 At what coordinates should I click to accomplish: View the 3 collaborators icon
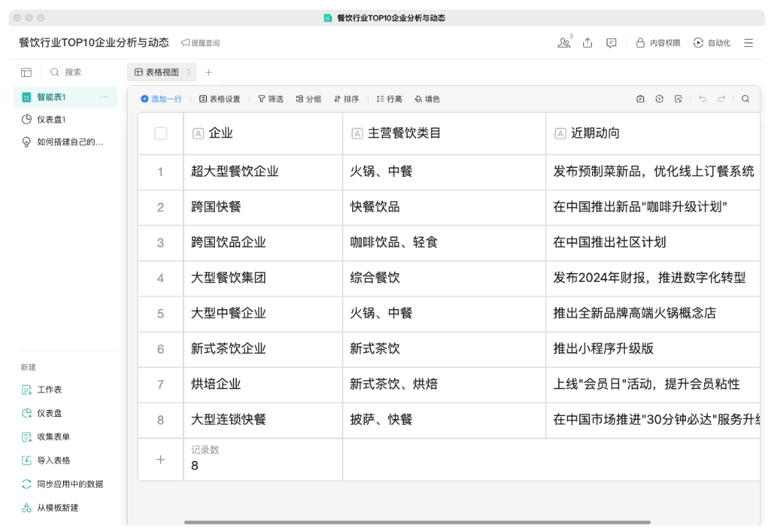[x=562, y=44]
